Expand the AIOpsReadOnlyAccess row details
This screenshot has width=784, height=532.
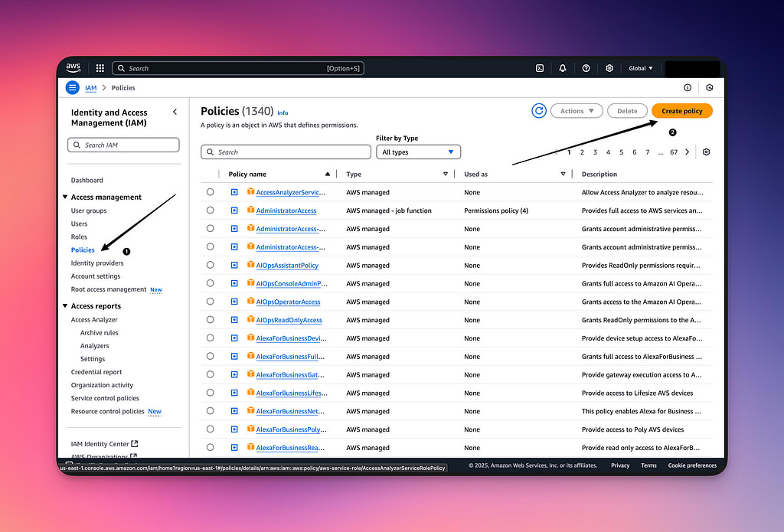coord(234,320)
